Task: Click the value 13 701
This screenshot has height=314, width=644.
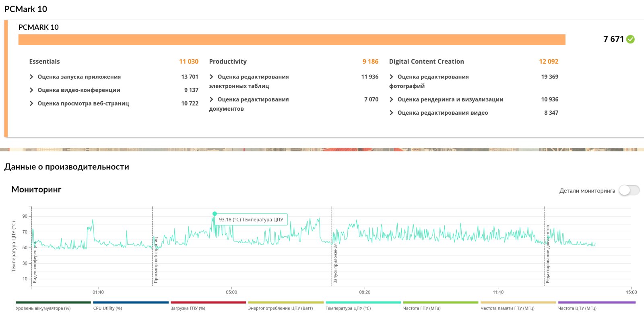Action: tap(190, 77)
